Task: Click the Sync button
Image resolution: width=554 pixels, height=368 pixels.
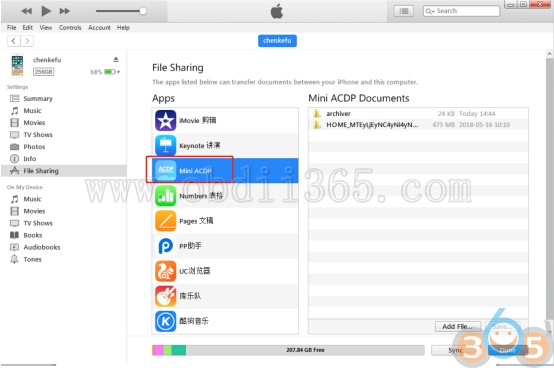Action: (456, 350)
